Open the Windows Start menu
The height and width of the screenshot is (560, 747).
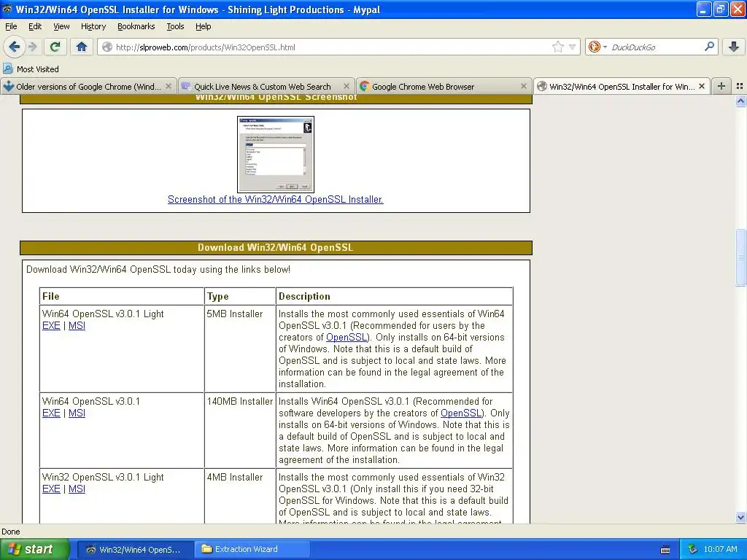coord(34,549)
